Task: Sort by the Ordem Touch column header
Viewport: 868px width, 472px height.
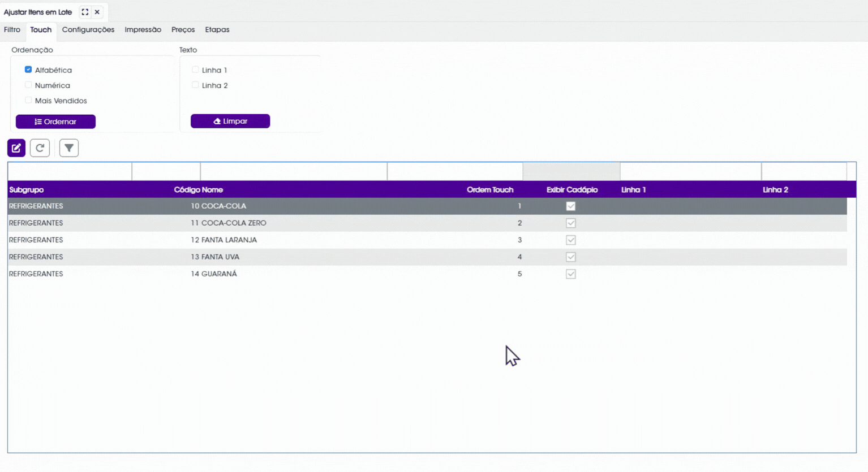Action: pyautogui.click(x=490, y=190)
